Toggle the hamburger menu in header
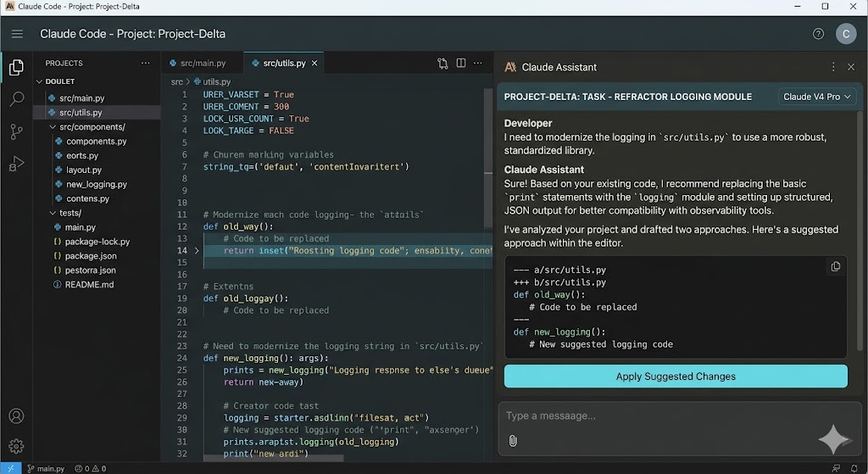This screenshot has height=474, width=868. click(17, 34)
